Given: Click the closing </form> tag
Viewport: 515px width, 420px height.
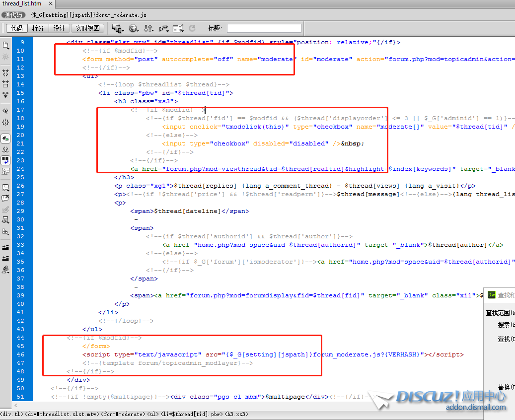Looking at the screenshot, I should point(96,346).
